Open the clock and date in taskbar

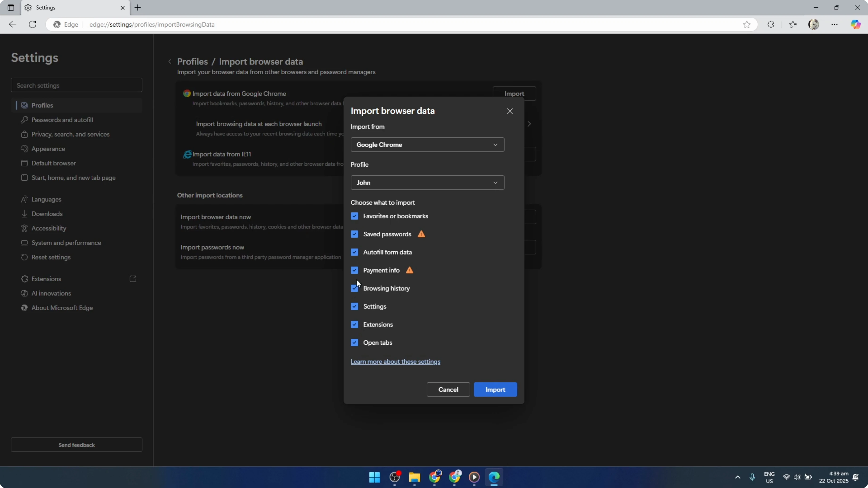tap(834, 477)
